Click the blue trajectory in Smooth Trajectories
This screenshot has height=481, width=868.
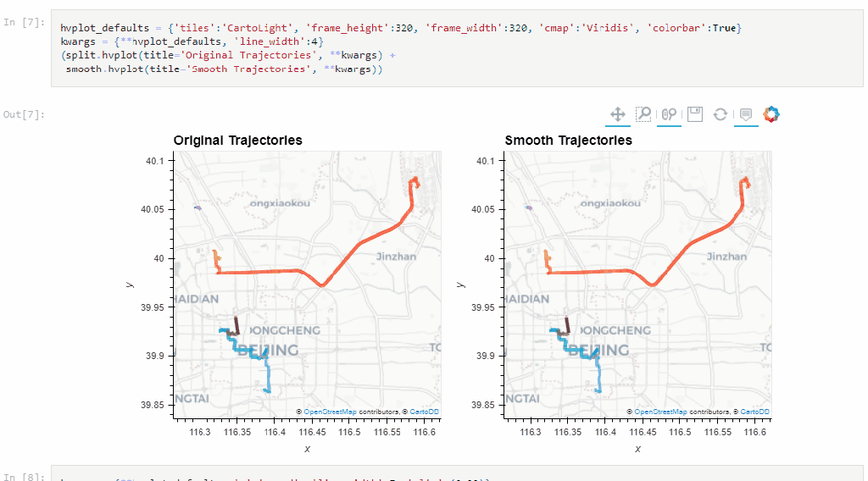coord(598,373)
